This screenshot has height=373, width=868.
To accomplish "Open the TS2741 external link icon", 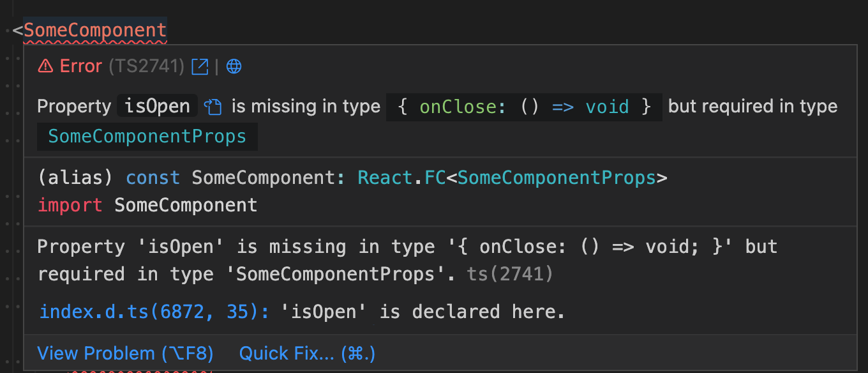I will tap(200, 66).
